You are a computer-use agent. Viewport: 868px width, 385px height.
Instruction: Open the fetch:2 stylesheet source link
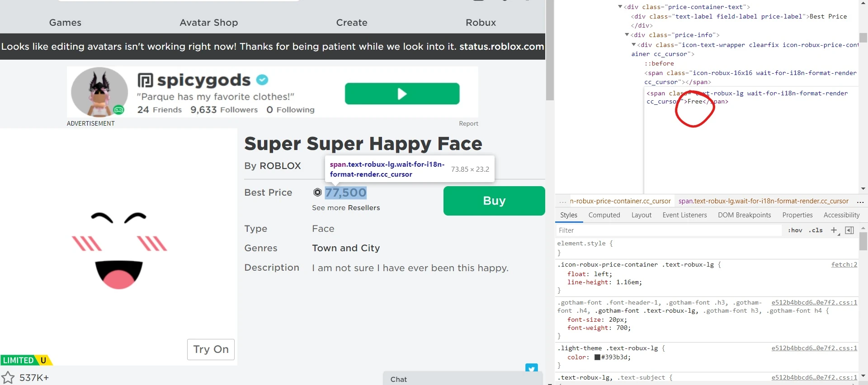844,265
